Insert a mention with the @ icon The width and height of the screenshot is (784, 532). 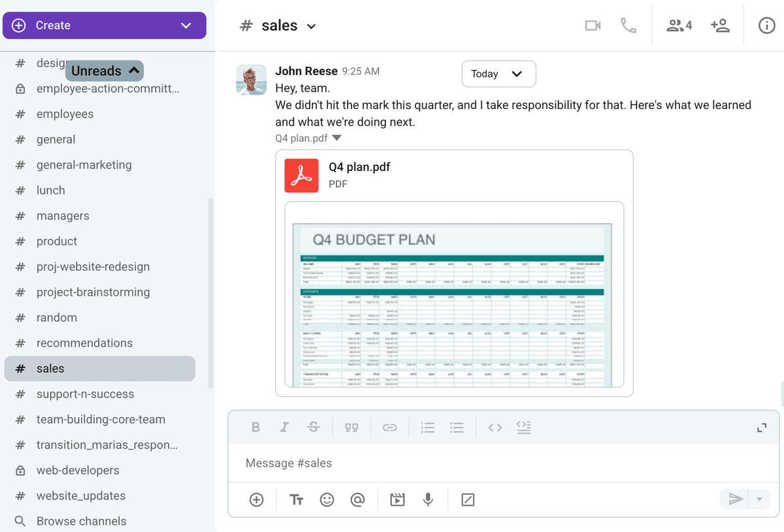tap(357, 499)
